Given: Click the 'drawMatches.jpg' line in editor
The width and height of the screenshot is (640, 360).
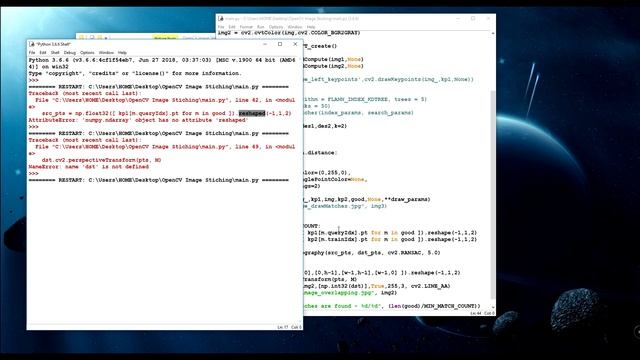Looking at the screenshot, I should click(x=345, y=206).
